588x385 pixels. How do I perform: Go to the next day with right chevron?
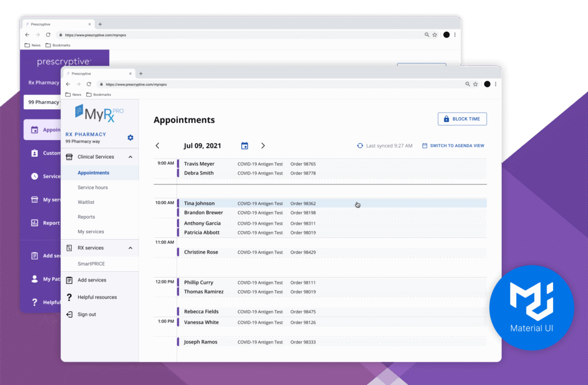click(263, 146)
